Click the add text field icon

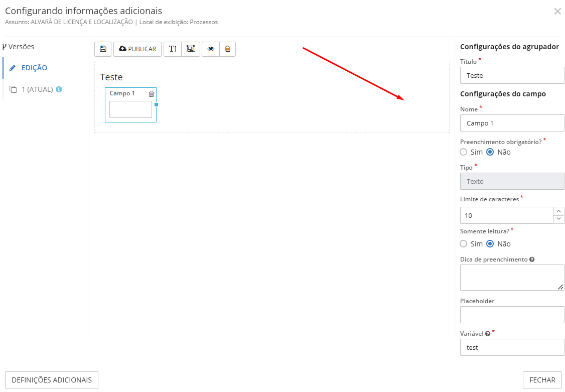coord(173,49)
